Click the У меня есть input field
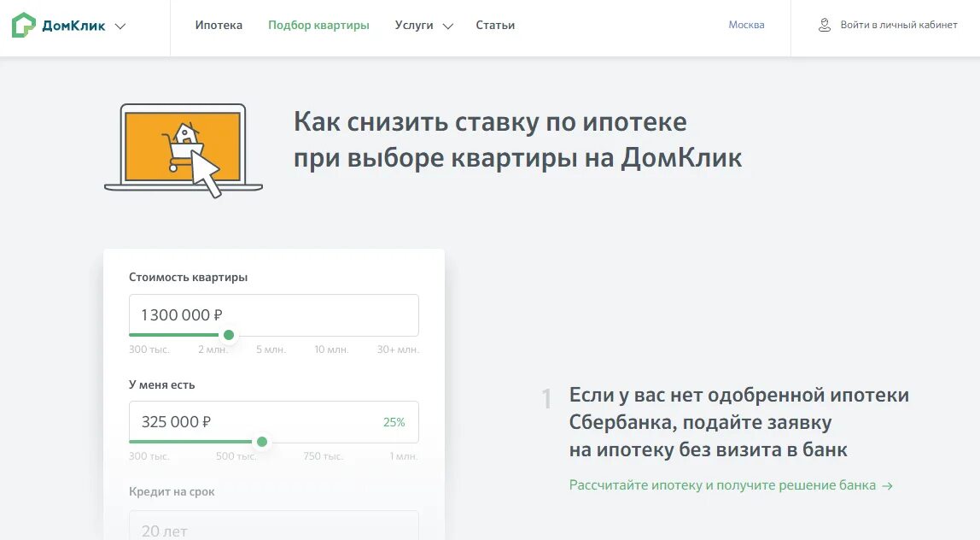Viewport: 980px width, 540px height. click(274, 422)
